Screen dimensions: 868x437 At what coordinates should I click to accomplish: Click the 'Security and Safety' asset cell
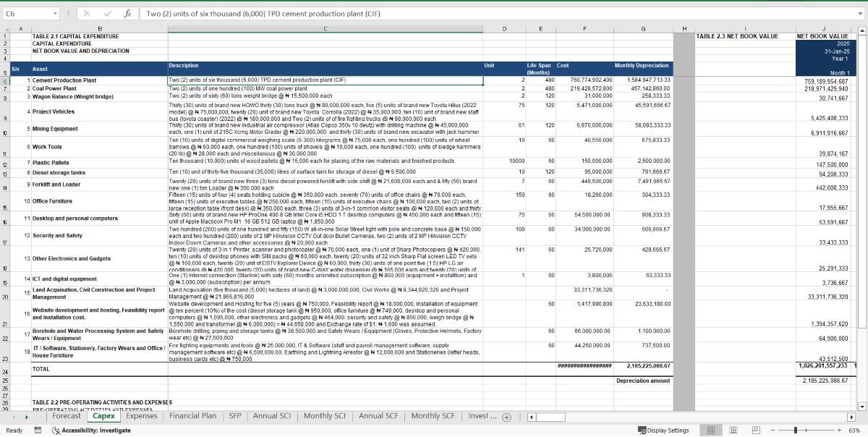[x=99, y=235]
